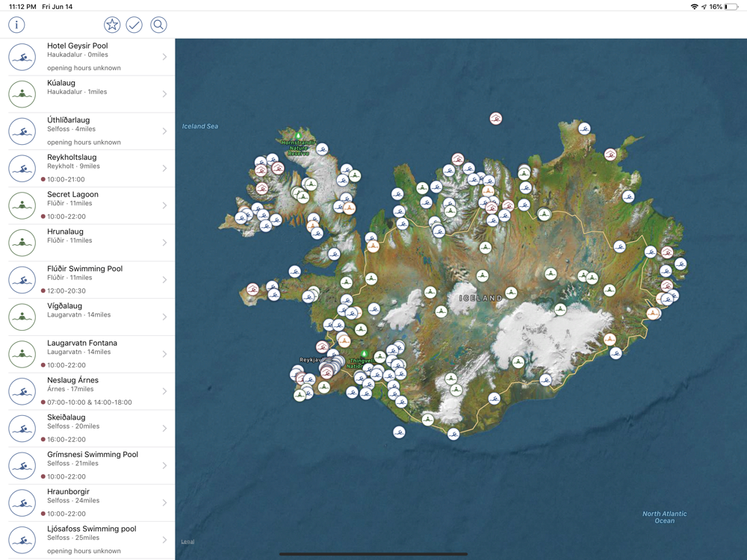Select Grímsnesi Swimming Pool entry title

(93, 454)
